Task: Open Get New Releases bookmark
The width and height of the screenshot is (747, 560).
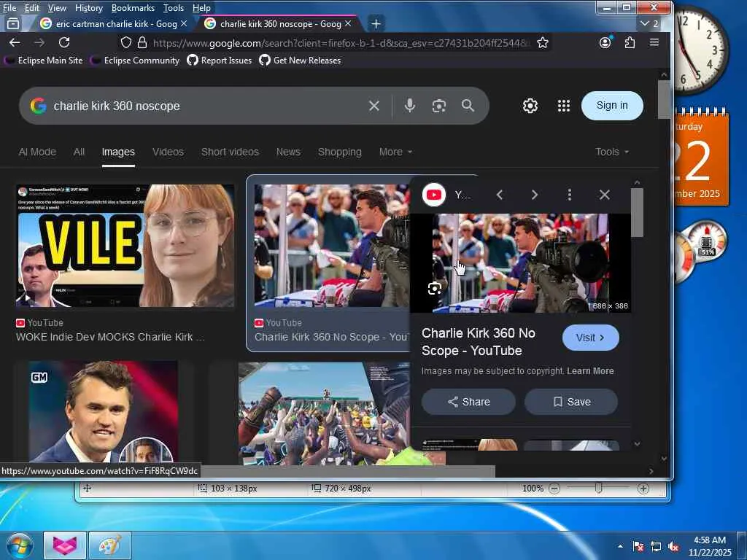Action: (300, 61)
